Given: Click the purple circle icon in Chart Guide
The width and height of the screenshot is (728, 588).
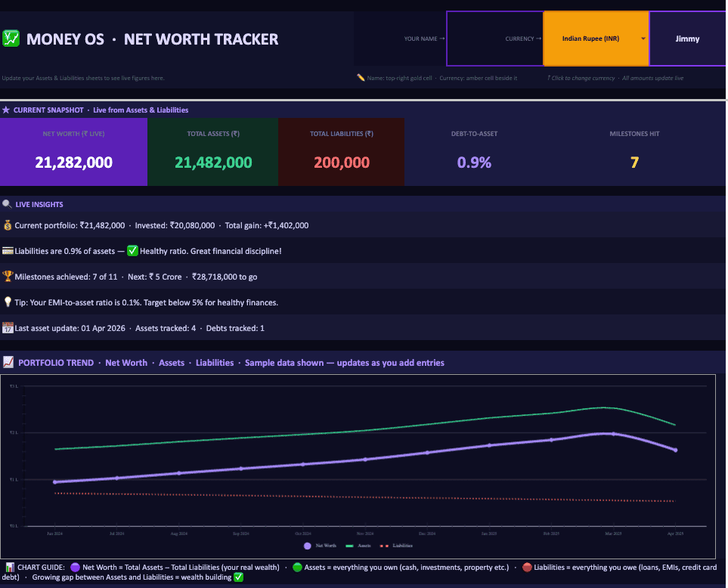Looking at the screenshot, I should [75, 567].
